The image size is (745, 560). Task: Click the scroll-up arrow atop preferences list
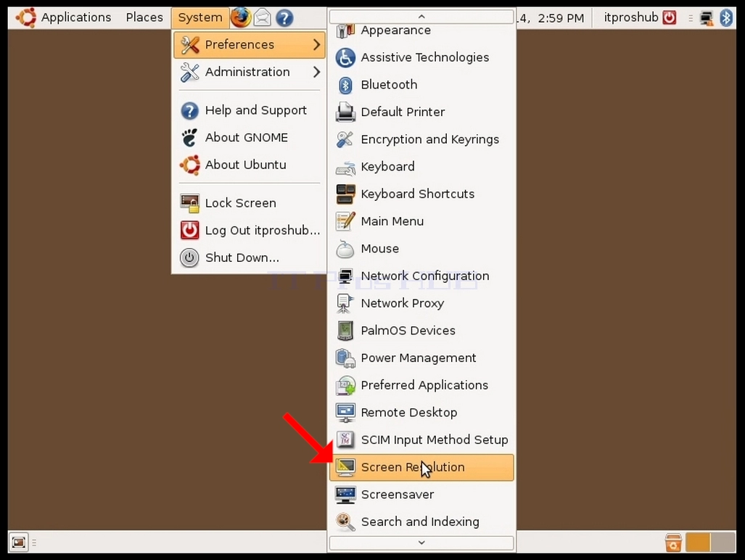[421, 17]
